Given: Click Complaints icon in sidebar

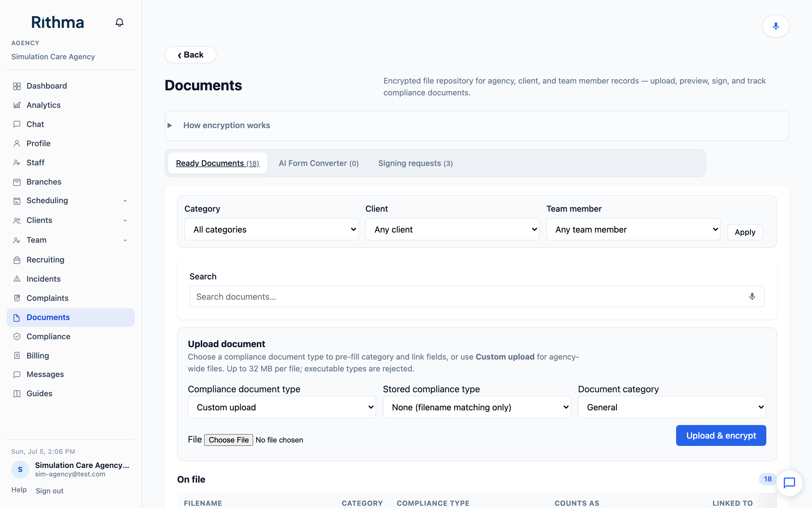Looking at the screenshot, I should pos(17,298).
